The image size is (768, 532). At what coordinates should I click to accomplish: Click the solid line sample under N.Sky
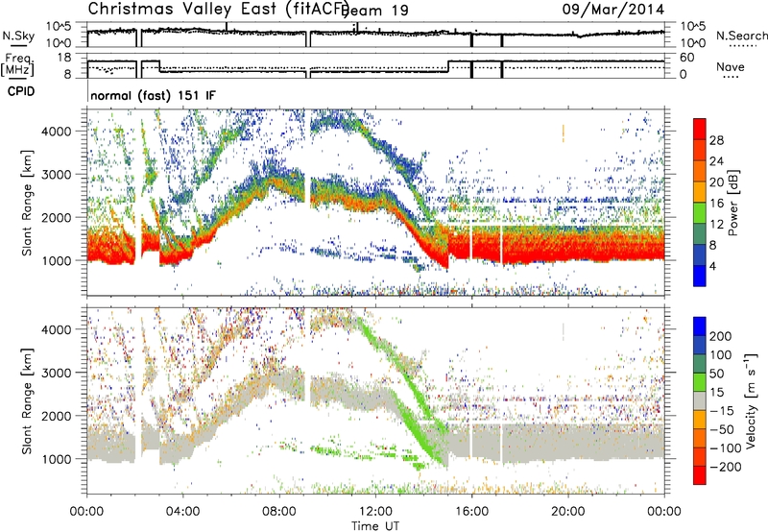tap(18, 45)
